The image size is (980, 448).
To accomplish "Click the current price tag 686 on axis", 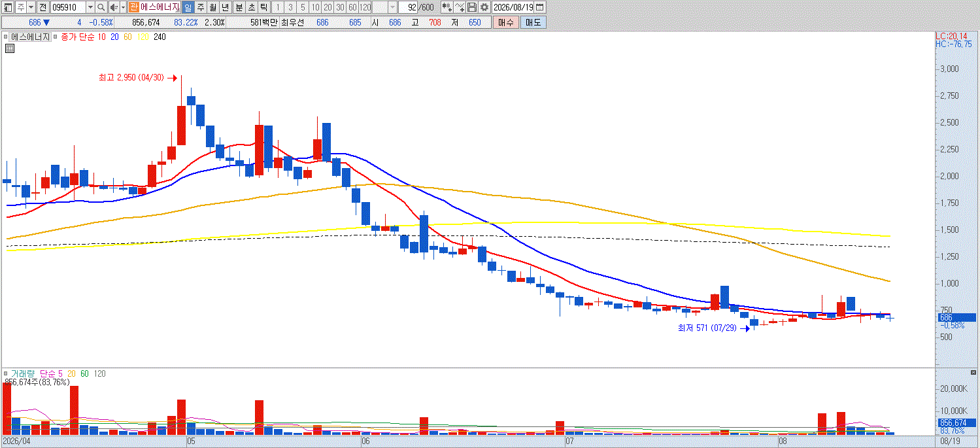I will (956, 317).
